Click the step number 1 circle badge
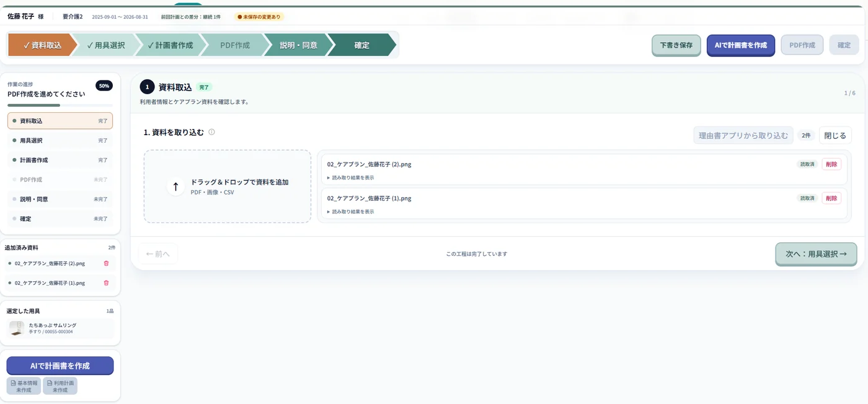The width and height of the screenshot is (868, 404). tap(147, 87)
